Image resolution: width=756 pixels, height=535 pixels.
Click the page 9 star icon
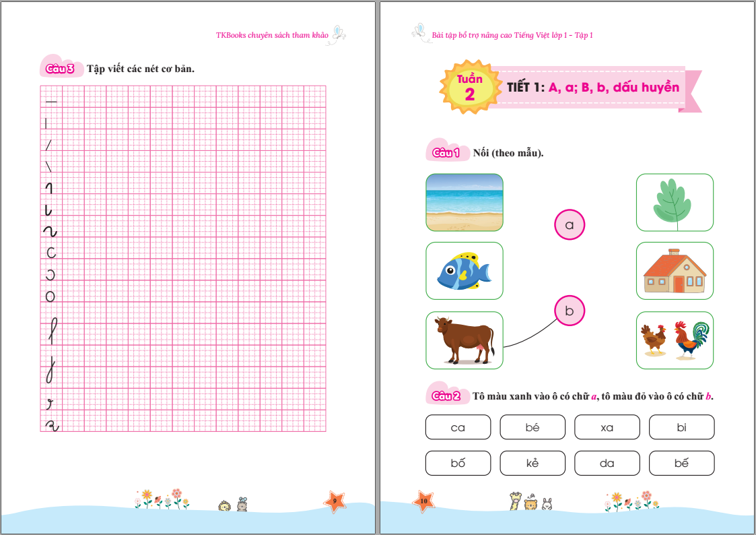[x=335, y=501]
